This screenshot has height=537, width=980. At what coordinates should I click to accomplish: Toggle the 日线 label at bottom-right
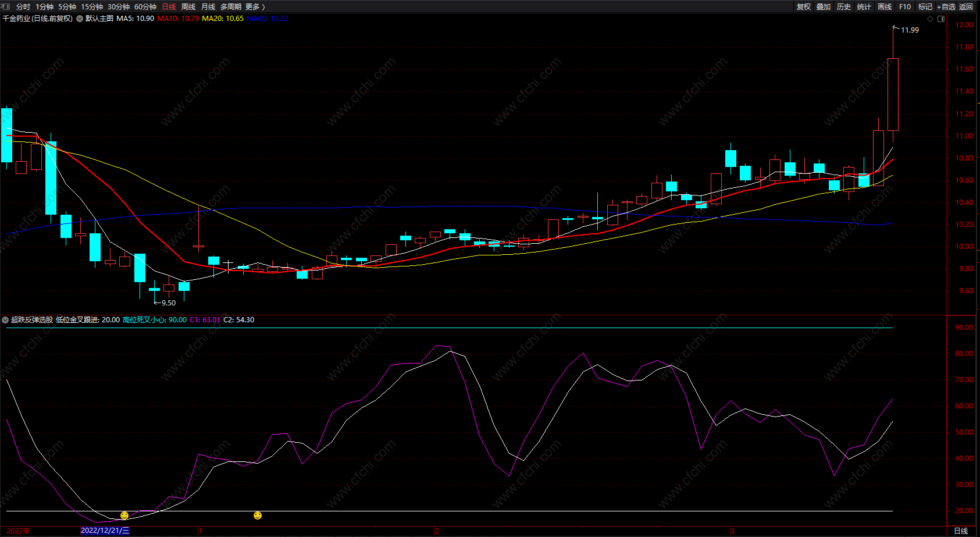[x=961, y=531]
